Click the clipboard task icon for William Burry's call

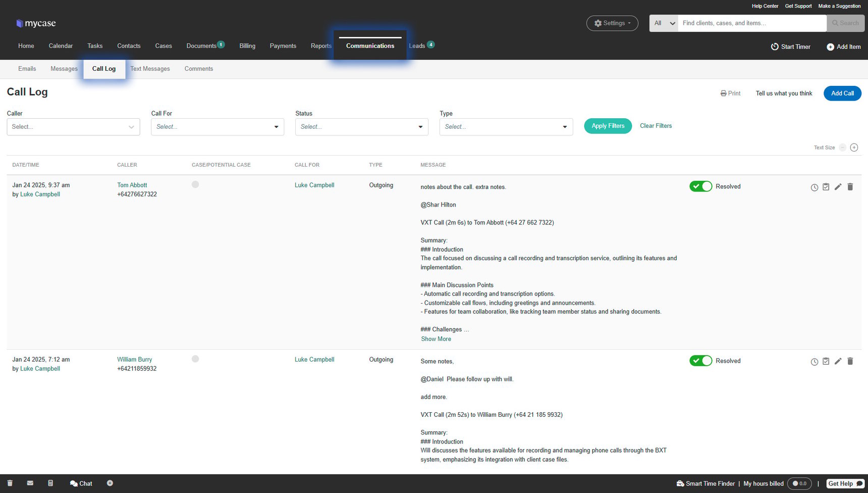[x=826, y=361]
